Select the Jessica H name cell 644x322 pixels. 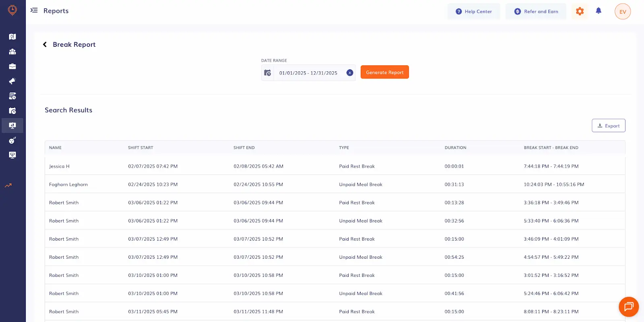59,166
